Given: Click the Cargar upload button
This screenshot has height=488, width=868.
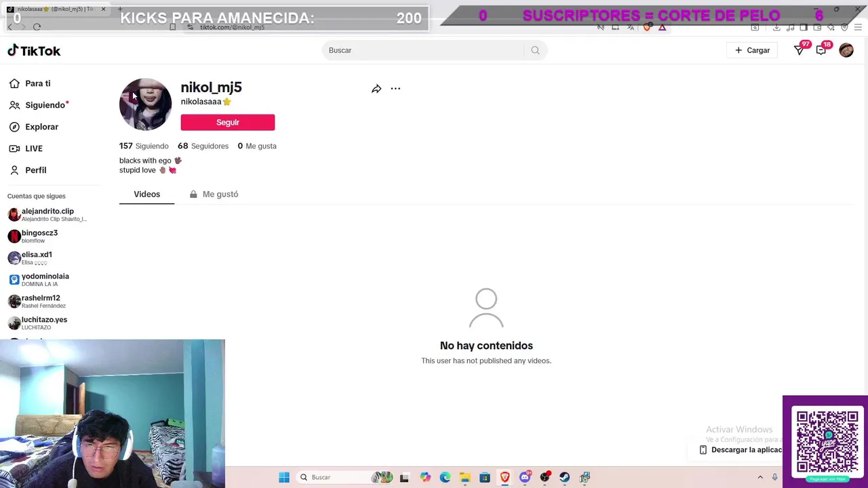Looking at the screenshot, I should pyautogui.click(x=752, y=50).
